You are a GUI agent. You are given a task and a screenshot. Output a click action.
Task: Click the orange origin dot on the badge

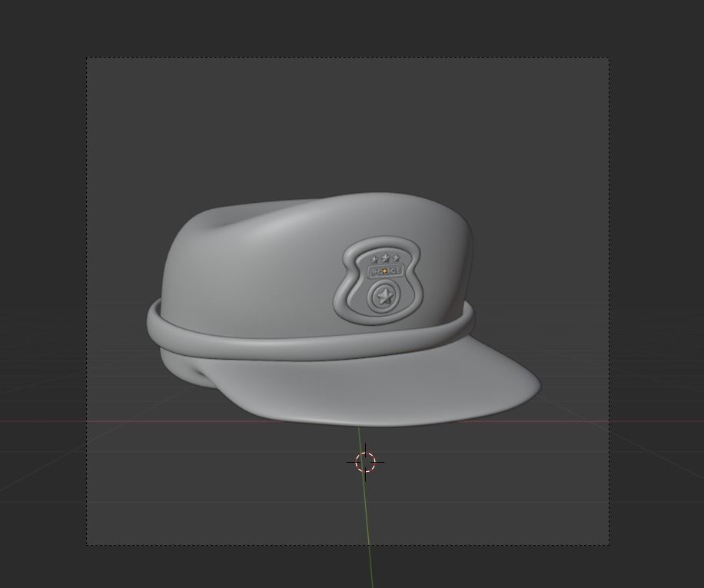pos(385,271)
